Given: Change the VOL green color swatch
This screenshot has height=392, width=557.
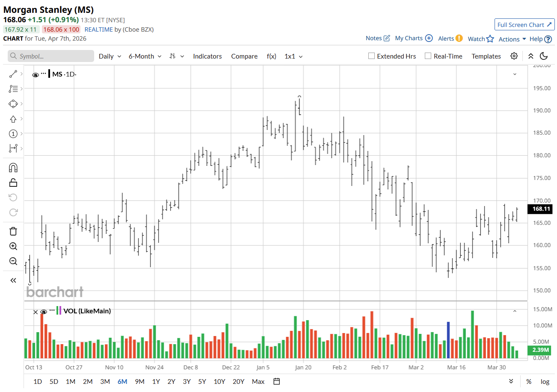Looking at the screenshot, I should (x=57, y=311).
